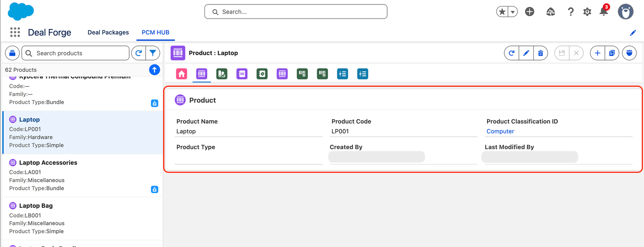The image size is (644, 247).
Task: Open the Global Actions plus menu
Action: pyautogui.click(x=530, y=12)
